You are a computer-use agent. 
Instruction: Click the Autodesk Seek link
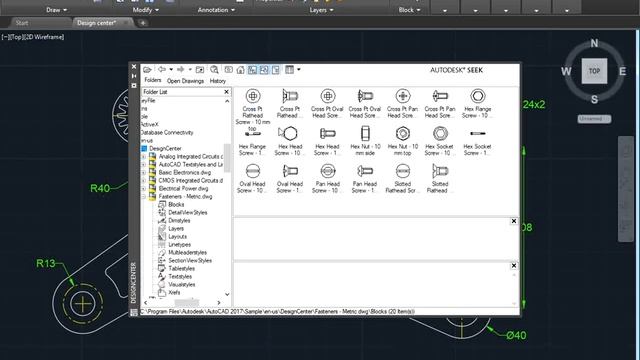click(x=456, y=70)
